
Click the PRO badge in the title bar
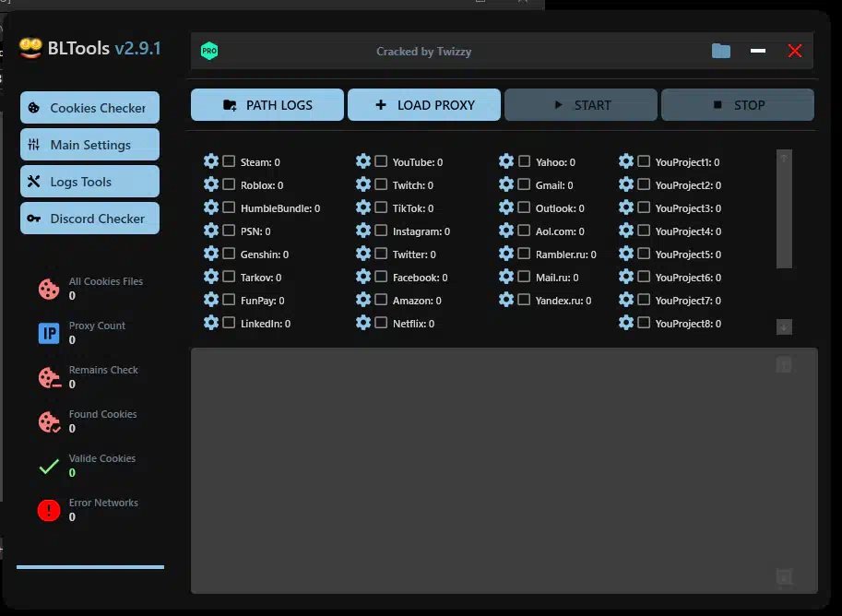click(x=209, y=51)
